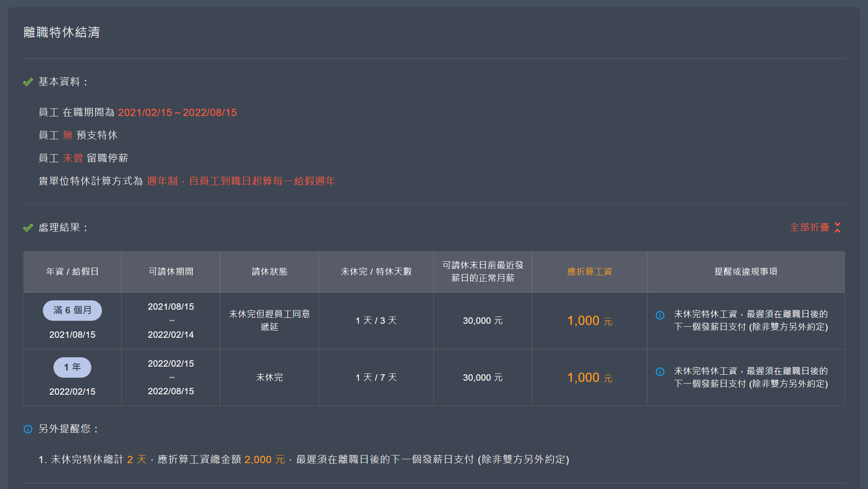Click the info icon beside 另外提醒您

click(28, 429)
